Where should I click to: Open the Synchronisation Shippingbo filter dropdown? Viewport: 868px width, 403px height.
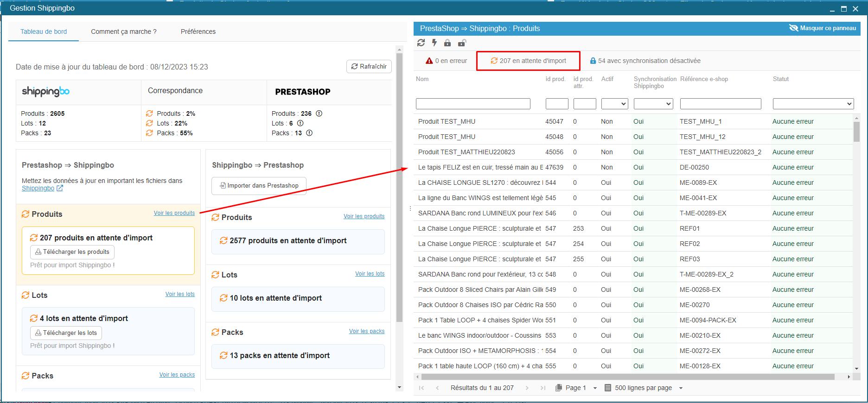point(653,104)
